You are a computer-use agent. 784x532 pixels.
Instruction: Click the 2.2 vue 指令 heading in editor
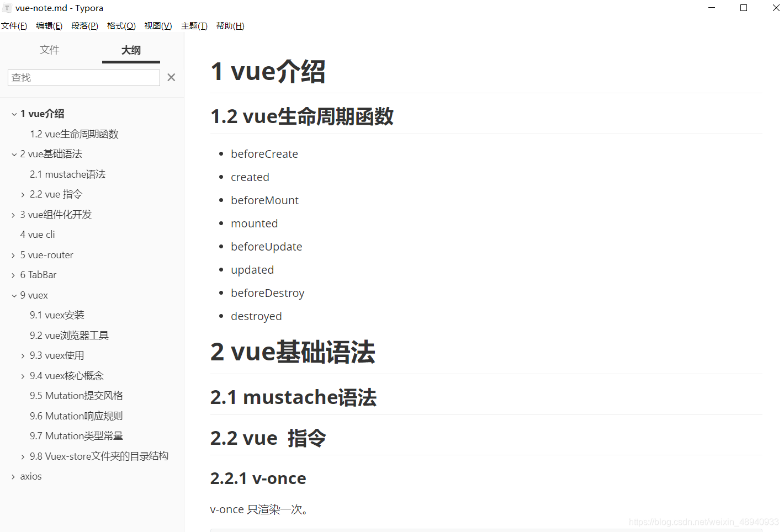(x=268, y=438)
